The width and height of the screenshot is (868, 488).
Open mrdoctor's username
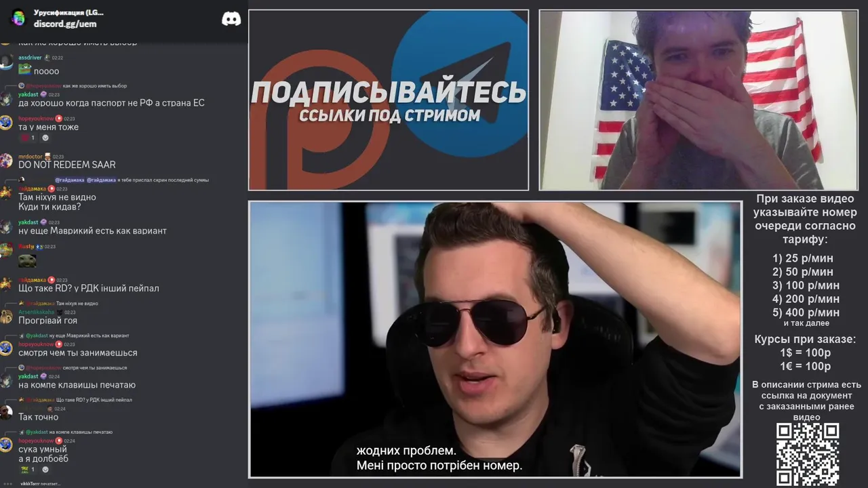[31, 157]
